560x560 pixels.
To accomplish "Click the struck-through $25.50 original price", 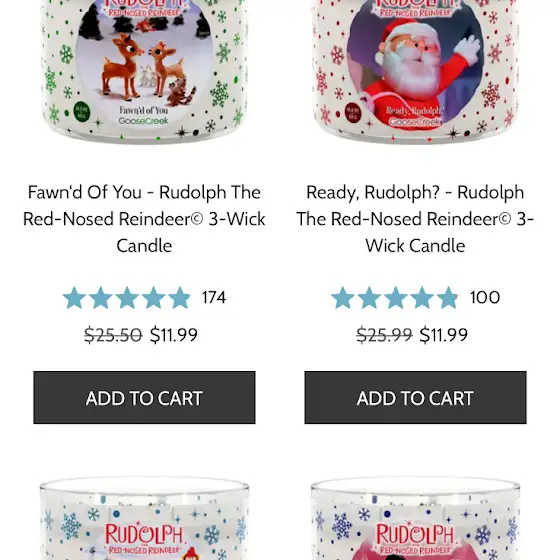I will point(113,335).
